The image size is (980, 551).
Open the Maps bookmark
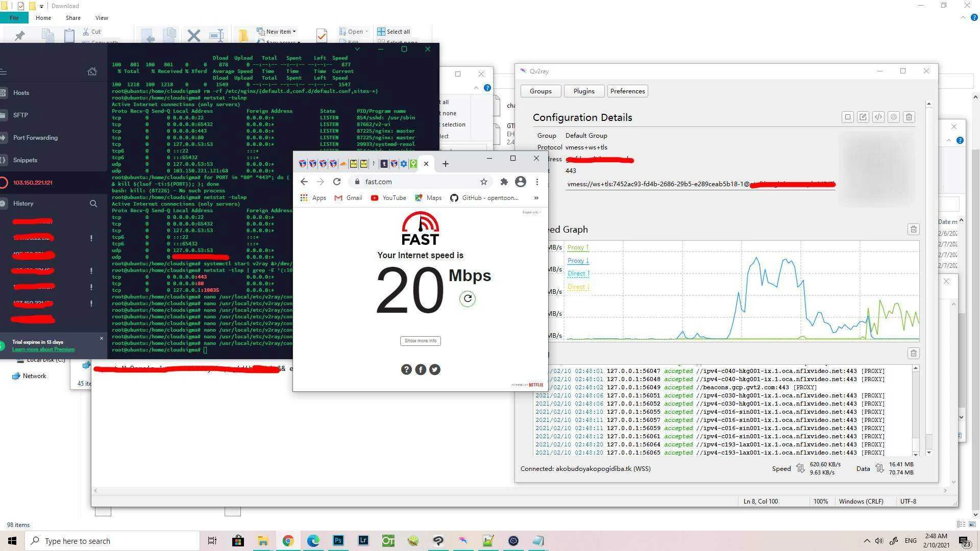coord(428,198)
